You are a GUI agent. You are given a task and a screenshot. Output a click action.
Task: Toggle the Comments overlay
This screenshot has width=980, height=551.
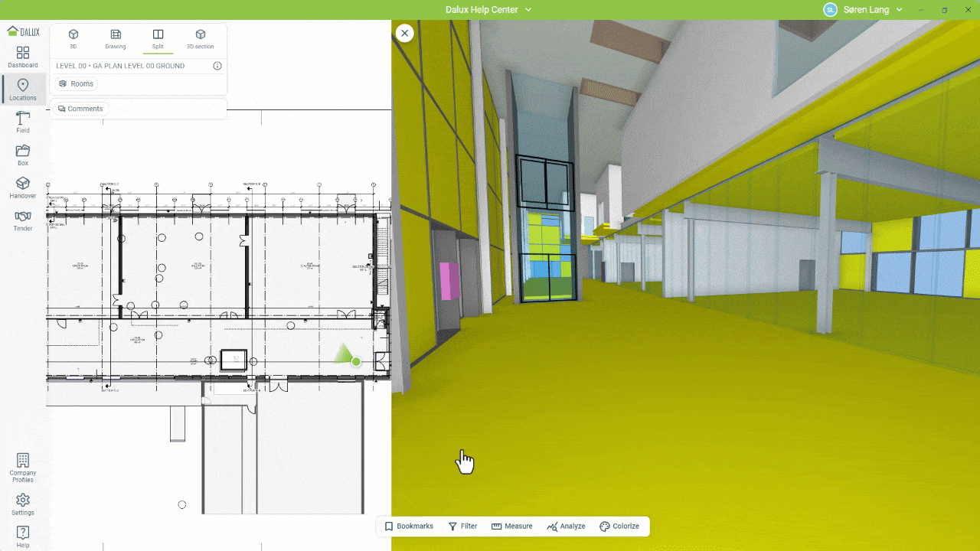80,109
